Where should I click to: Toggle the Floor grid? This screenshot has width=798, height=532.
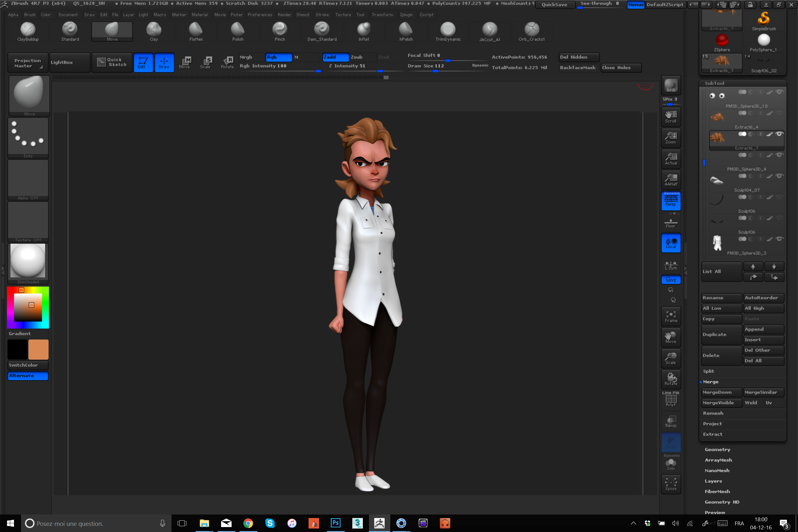tap(671, 223)
